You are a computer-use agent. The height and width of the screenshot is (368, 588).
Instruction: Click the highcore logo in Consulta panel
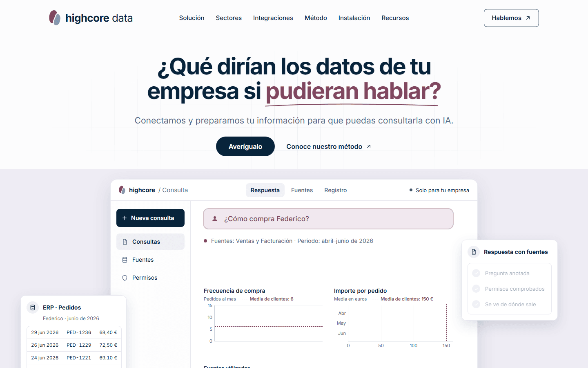[x=137, y=190]
